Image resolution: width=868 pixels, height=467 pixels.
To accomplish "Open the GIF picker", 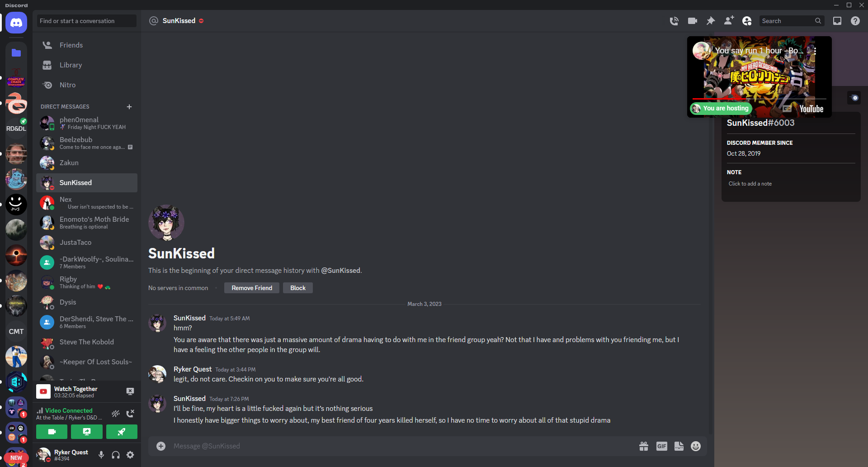I will tap(661, 446).
